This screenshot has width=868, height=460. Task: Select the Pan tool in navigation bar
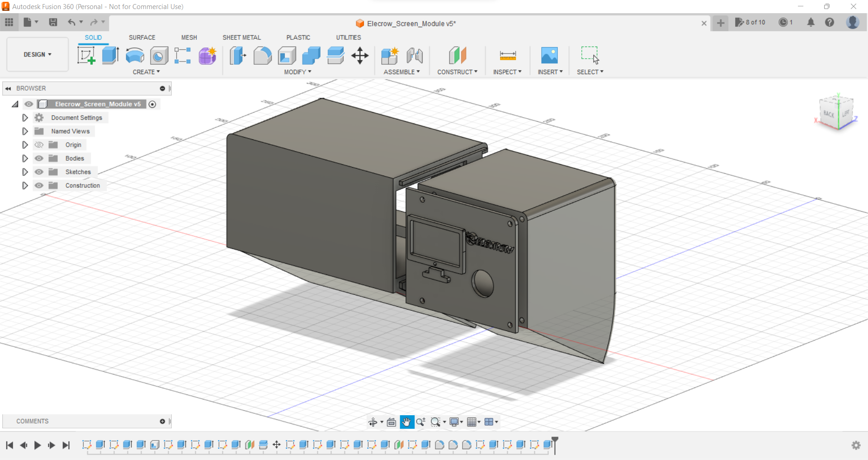(406, 422)
